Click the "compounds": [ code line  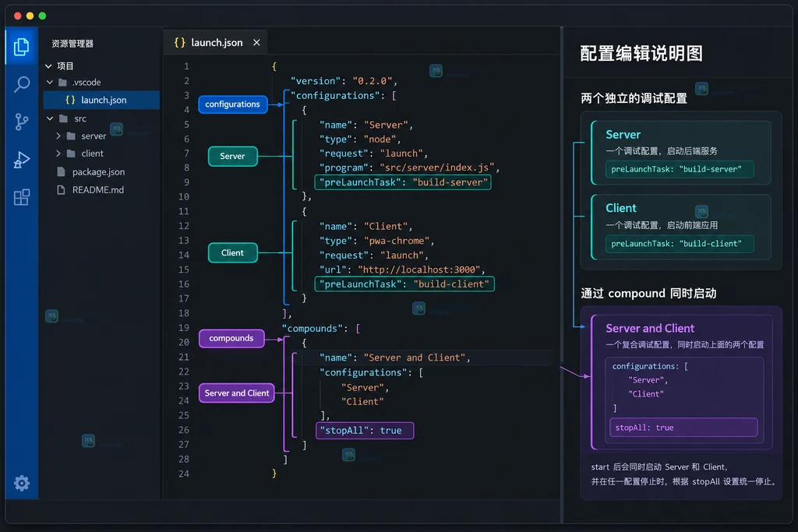coord(321,329)
